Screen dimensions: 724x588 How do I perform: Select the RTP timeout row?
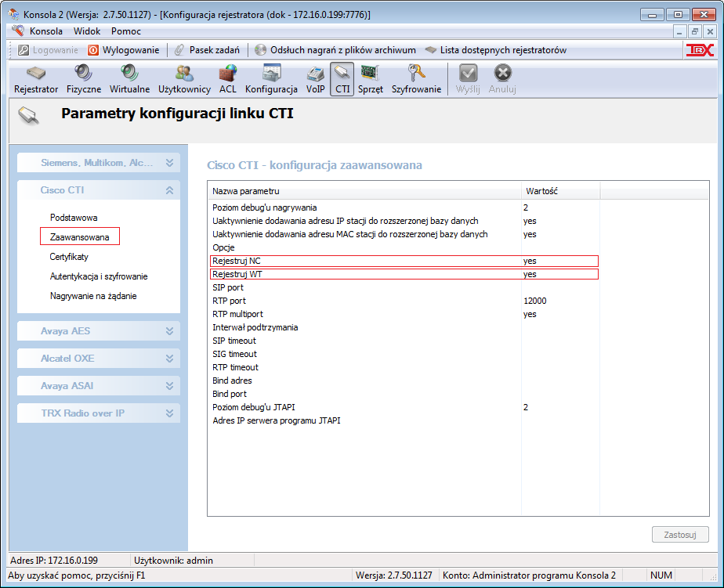(404, 367)
